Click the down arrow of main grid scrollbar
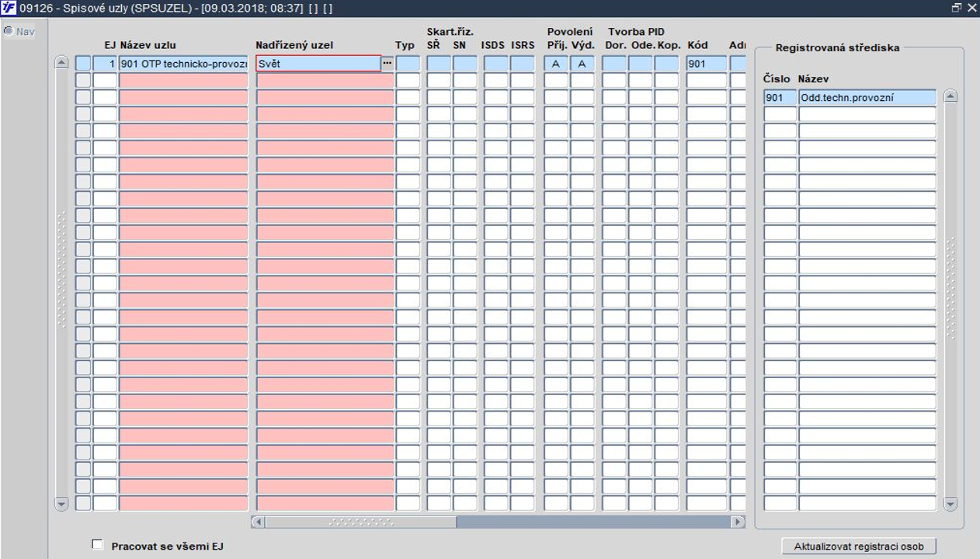This screenshot has height=559, width=980. tap(62, 504)
